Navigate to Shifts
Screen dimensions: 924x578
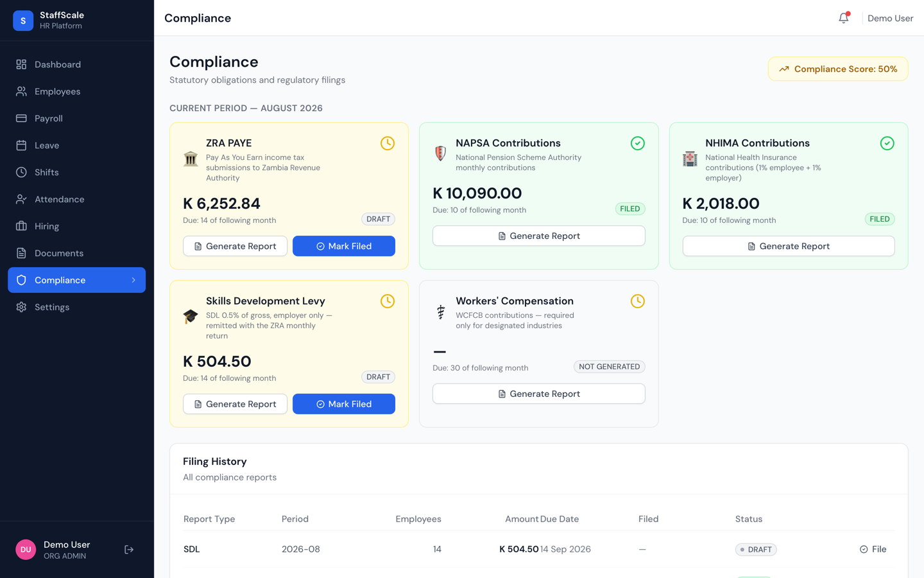pos(76,172)
